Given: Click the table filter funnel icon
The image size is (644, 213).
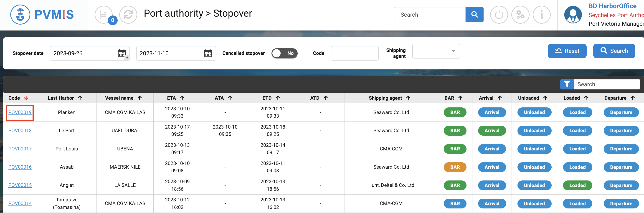Looking at the screenshot, I should pos(567,84).
